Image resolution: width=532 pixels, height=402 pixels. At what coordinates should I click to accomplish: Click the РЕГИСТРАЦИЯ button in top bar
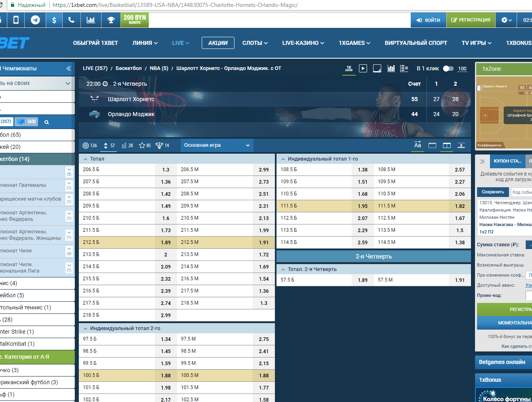[x=471, y=20]
